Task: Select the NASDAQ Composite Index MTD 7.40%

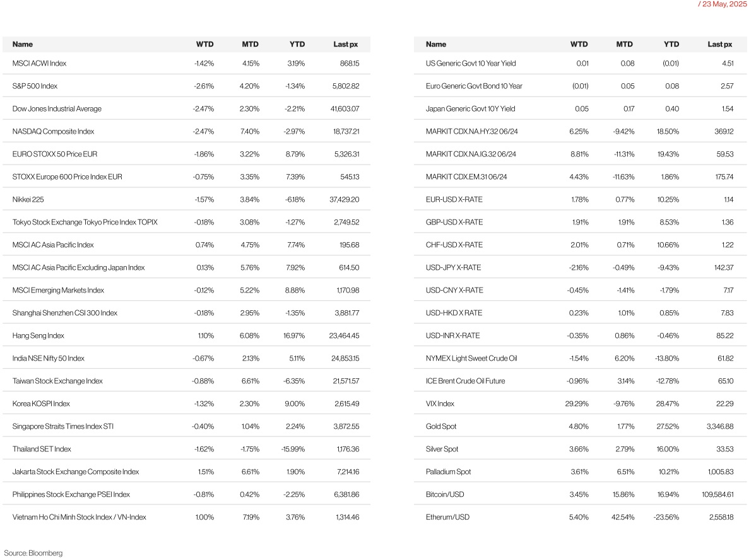Action: click(x=250, y=132)
